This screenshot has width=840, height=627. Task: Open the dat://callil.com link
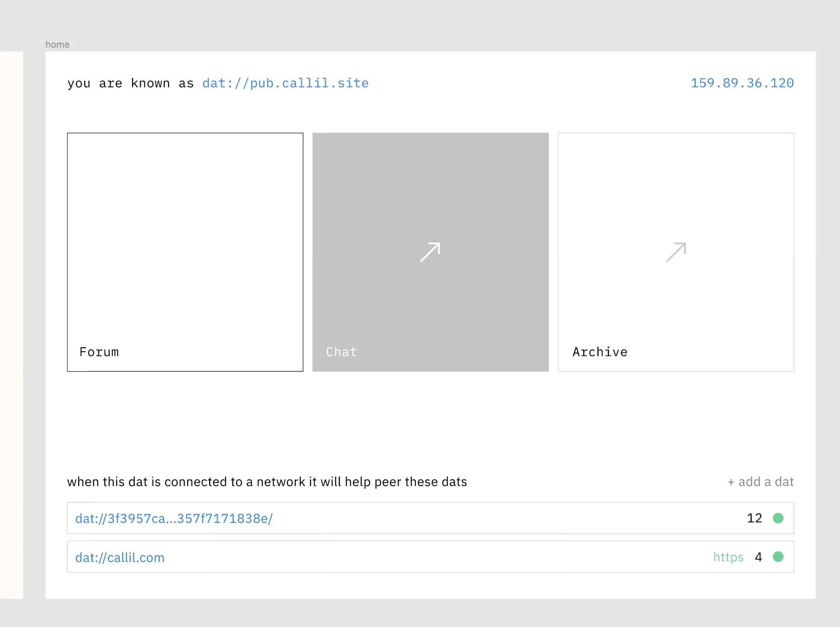(120, 557)
